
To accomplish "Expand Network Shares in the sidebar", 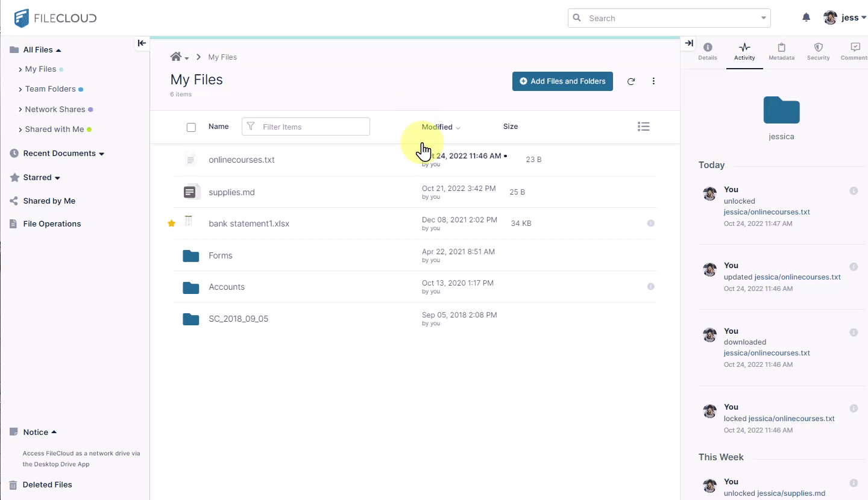I will click(x=20, y=110).
